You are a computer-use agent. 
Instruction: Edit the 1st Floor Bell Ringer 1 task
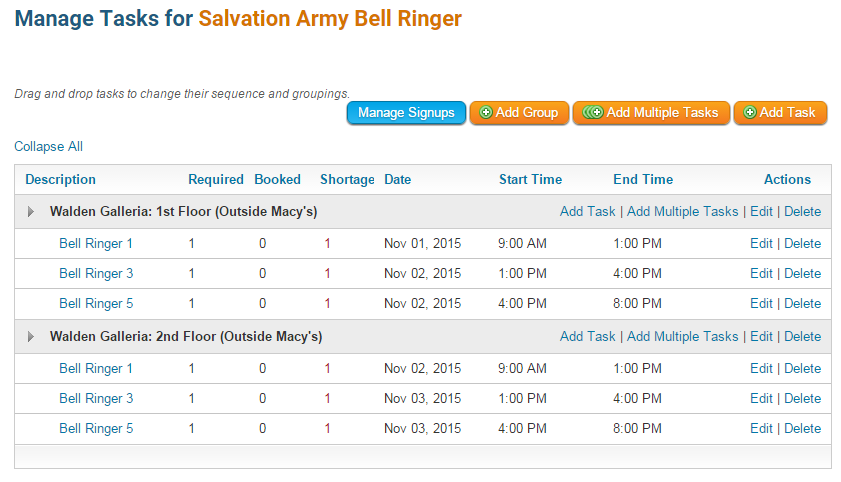(761, 244)
